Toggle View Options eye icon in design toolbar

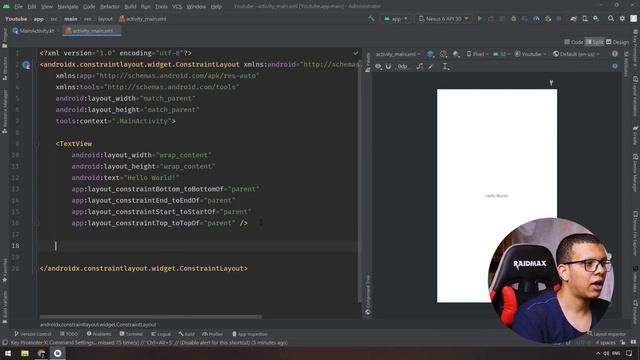point(378,66)
